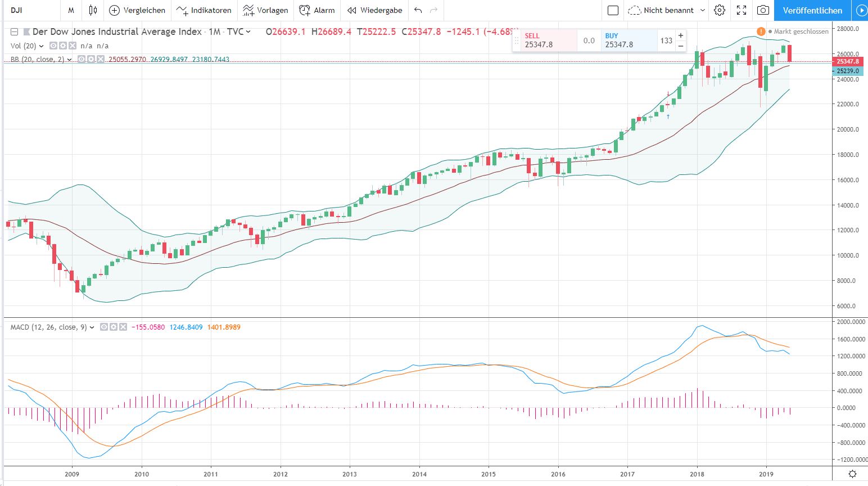This screenshot has height=486, width=868.
Task: Open the Vorlagen templates menu
Action: [x=265, y=10]
